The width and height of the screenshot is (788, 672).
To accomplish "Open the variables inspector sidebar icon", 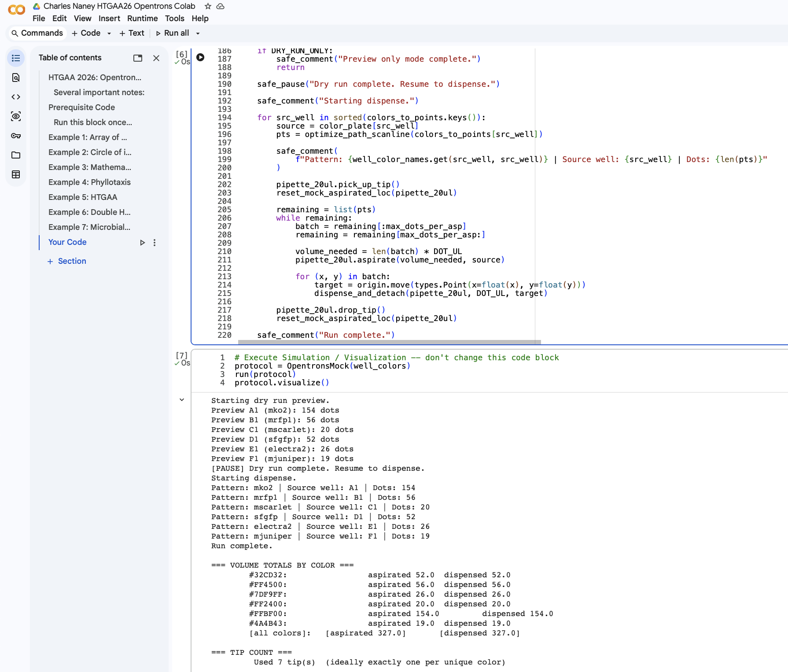I will click(x=16, y=116).
